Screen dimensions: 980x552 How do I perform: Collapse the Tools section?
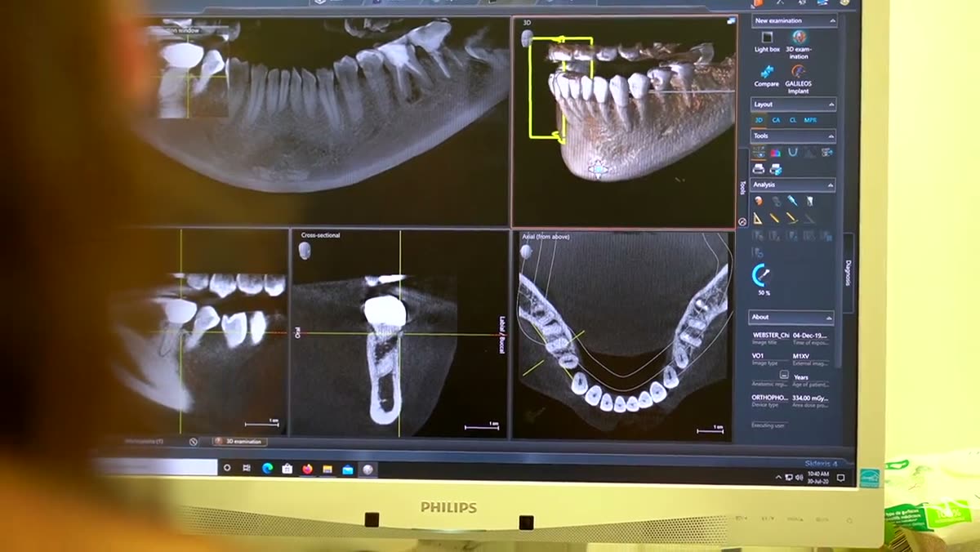click(831, 136)
